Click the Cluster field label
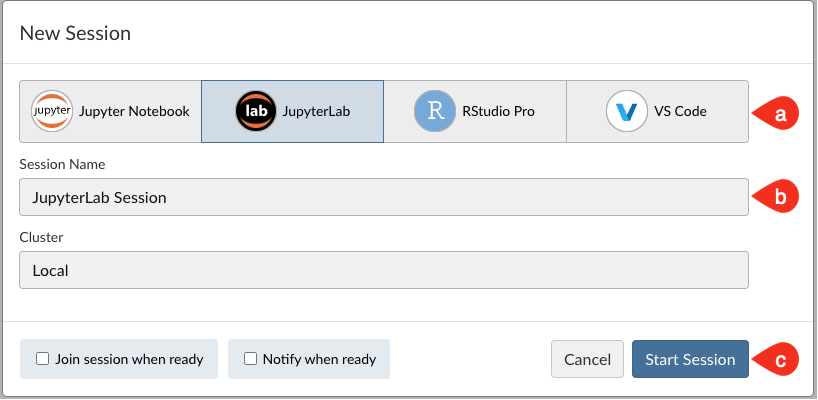This screenshot has width=818, height=400. point(41,237)
